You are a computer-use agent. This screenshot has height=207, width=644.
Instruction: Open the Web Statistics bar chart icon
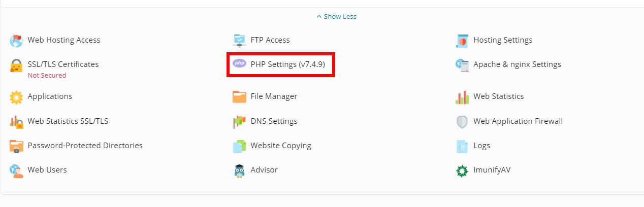click(462, 97)
